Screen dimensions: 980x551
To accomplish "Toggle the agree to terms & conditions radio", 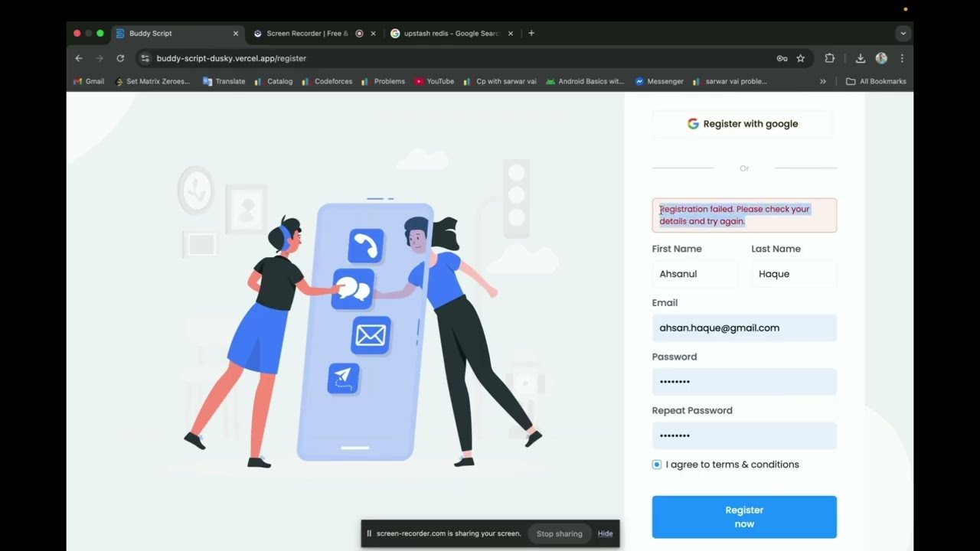I will pos(657,465).
